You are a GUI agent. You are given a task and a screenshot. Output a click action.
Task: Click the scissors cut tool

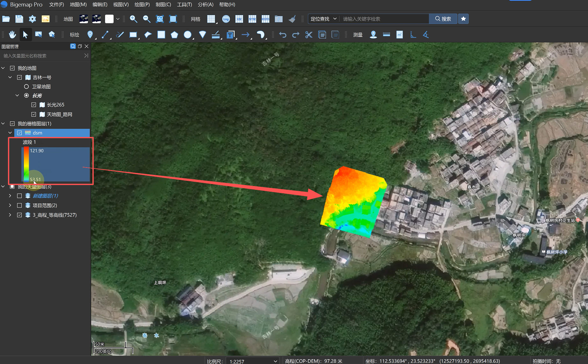(309, 34)
